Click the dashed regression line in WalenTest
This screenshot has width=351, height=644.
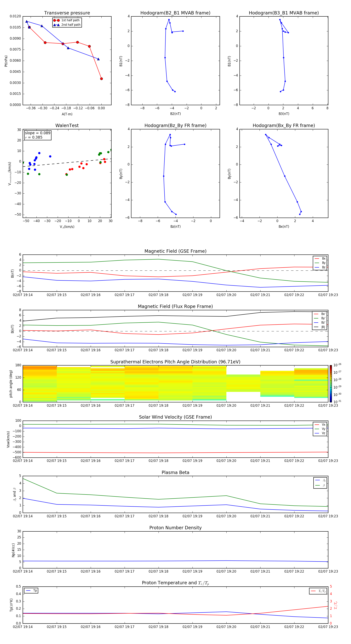point(67,163)
